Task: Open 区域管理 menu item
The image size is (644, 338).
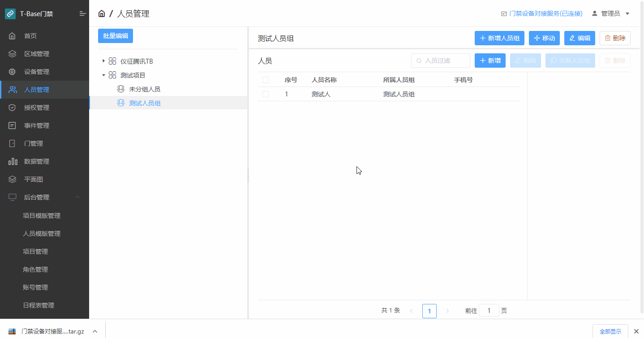Action: tap(45, 54)
